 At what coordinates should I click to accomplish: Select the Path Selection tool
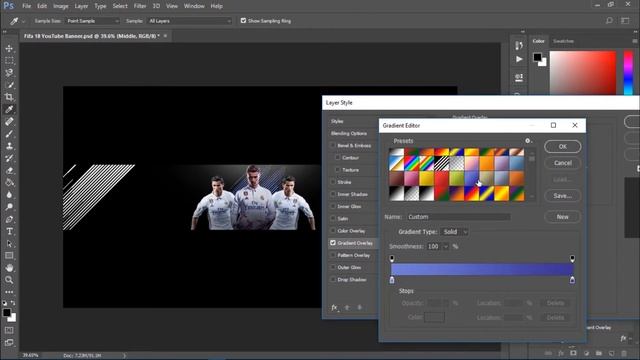tap(9, 244)
